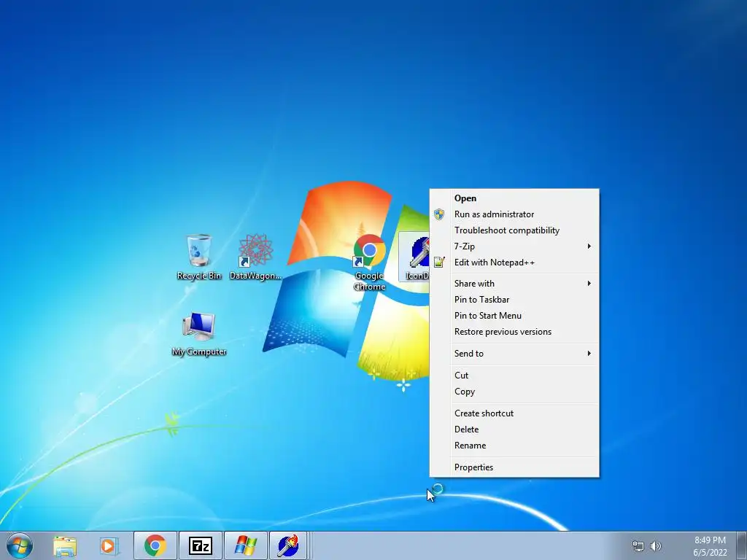Viewport: 747px width, 560px height.
Task: Choose Restore previous versions
Action: [x=514, y=332]
